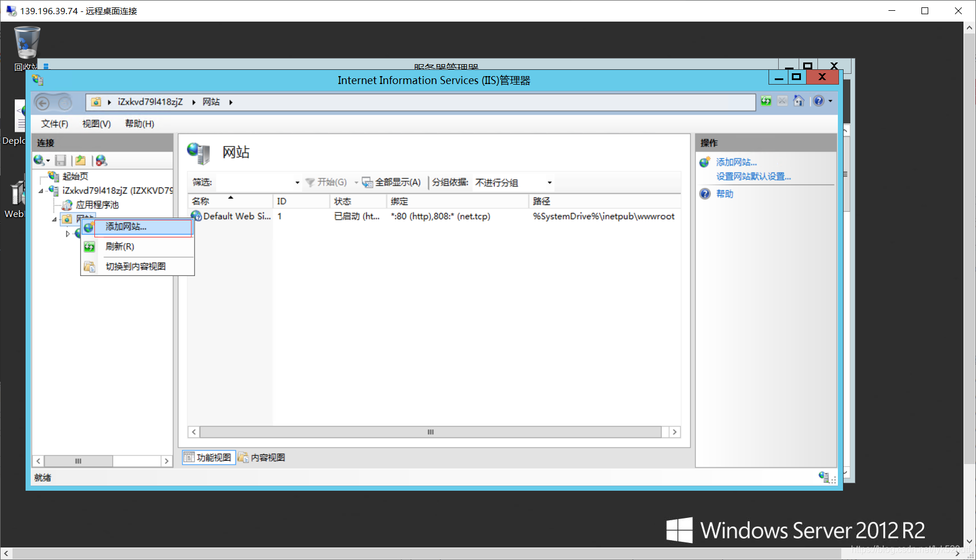
Task: Open the Recycle Bin on the desktop
Action: click(26, 43)
